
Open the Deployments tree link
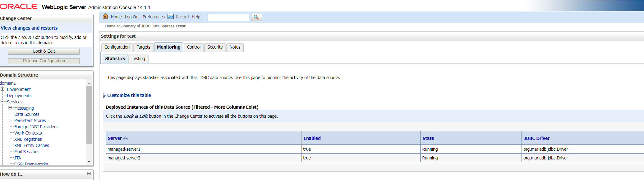tap(19, 96)
